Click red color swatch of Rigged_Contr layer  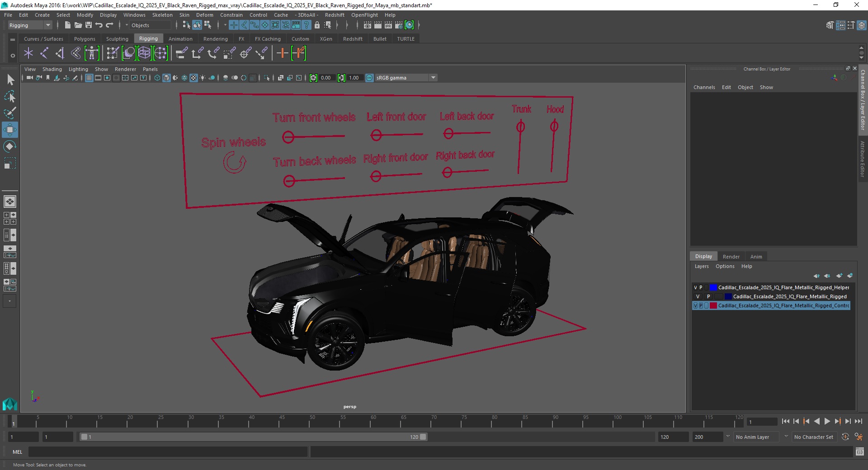point(713,305)
